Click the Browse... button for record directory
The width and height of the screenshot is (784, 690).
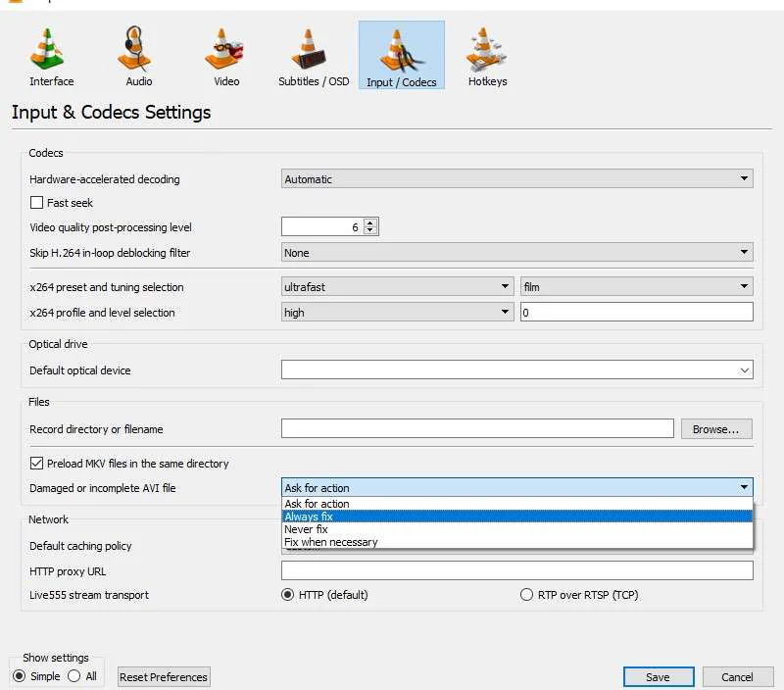716,429
